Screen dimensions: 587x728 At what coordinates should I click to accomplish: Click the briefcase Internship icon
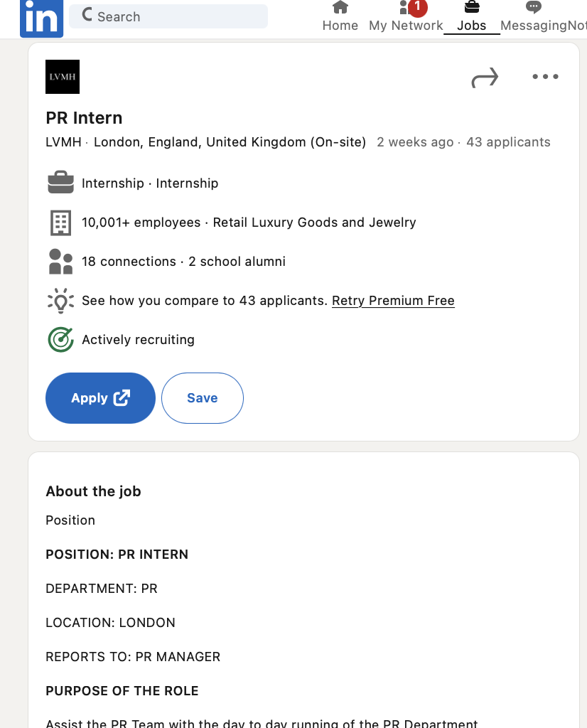pyautogui.click(x=61, y=183)
